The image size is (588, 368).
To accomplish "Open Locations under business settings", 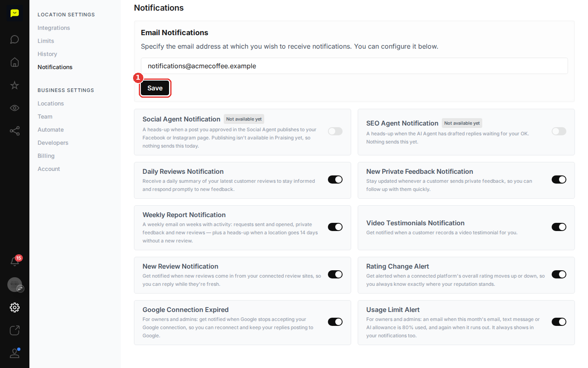I will point(51,103).
